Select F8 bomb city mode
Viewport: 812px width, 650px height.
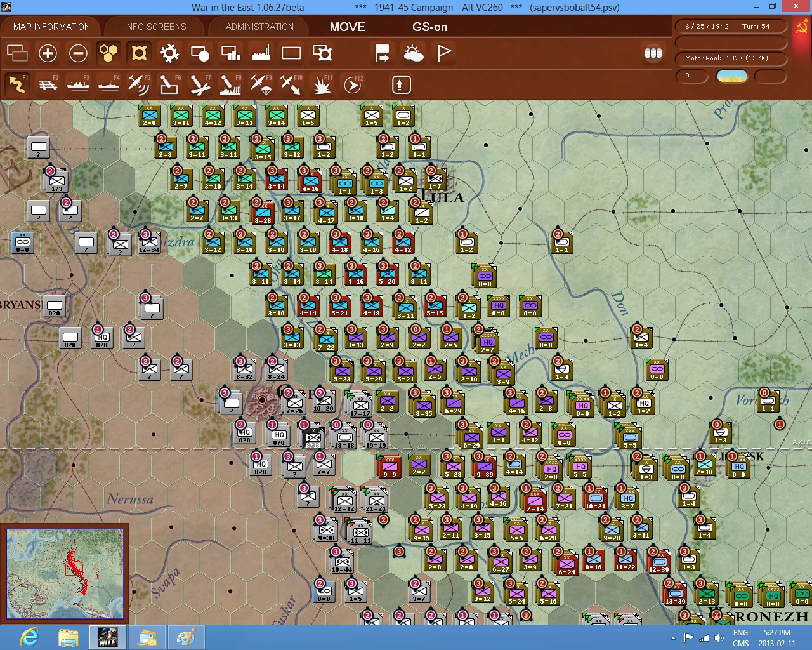click(230, 84)
